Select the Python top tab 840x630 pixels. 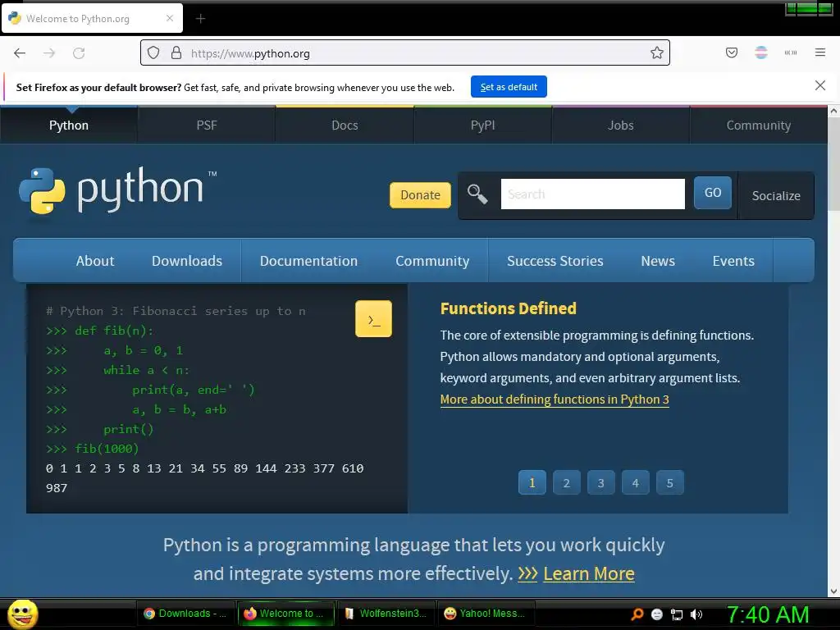coord(69,126)
